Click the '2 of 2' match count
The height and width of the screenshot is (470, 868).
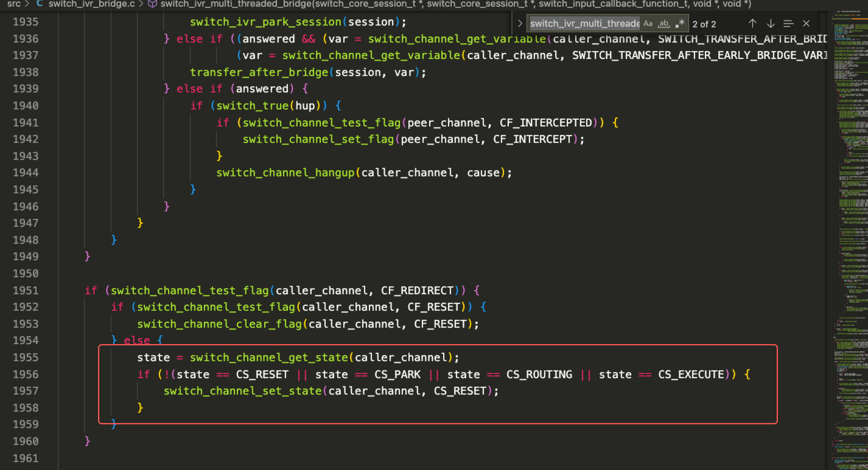[704, 24]
